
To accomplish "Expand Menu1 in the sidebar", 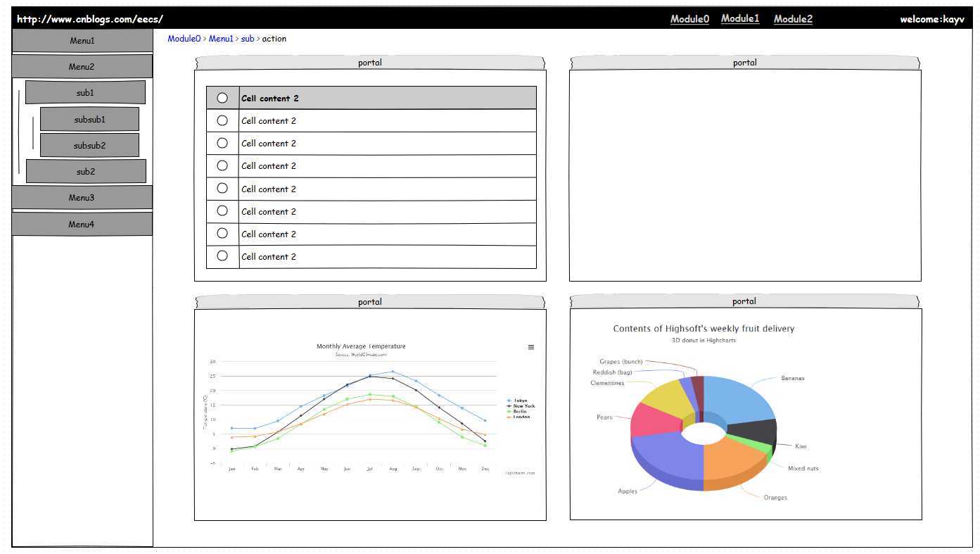I will coord(82,40).
